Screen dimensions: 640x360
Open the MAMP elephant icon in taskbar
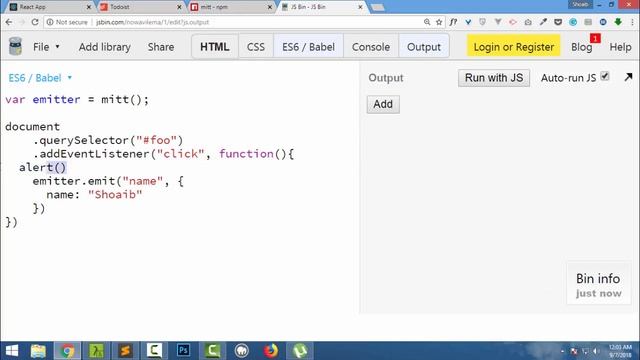tap(241, 351)
